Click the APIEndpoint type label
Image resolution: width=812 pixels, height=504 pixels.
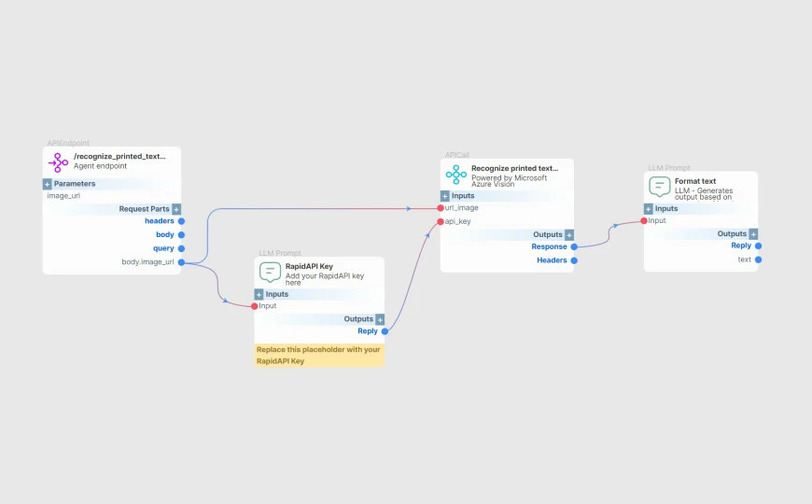[x=68, y=143]
